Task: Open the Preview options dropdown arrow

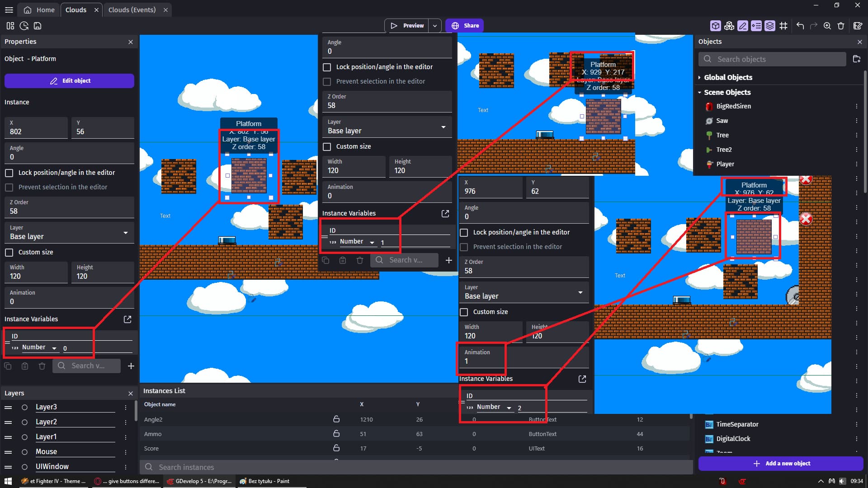Action: pos(435,26)
